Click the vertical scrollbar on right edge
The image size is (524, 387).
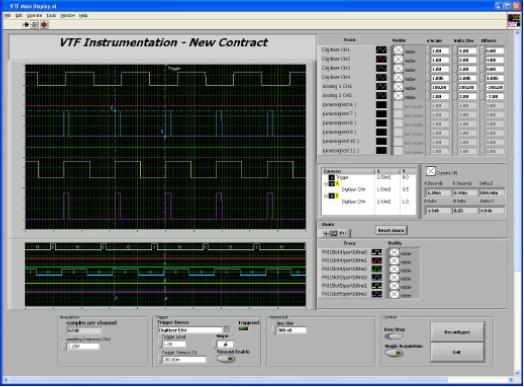pos(518,203)
